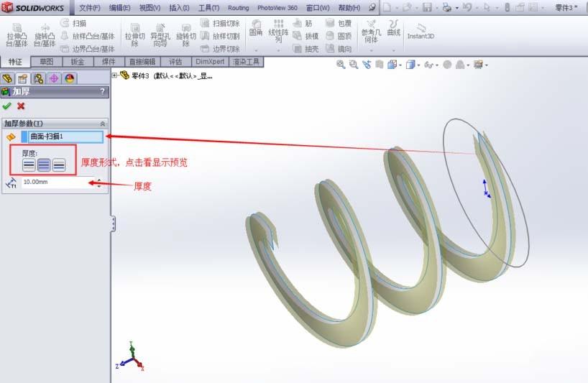
Task: Confirm the Thicken feature with green checkmark
Action: coord(6,106)
